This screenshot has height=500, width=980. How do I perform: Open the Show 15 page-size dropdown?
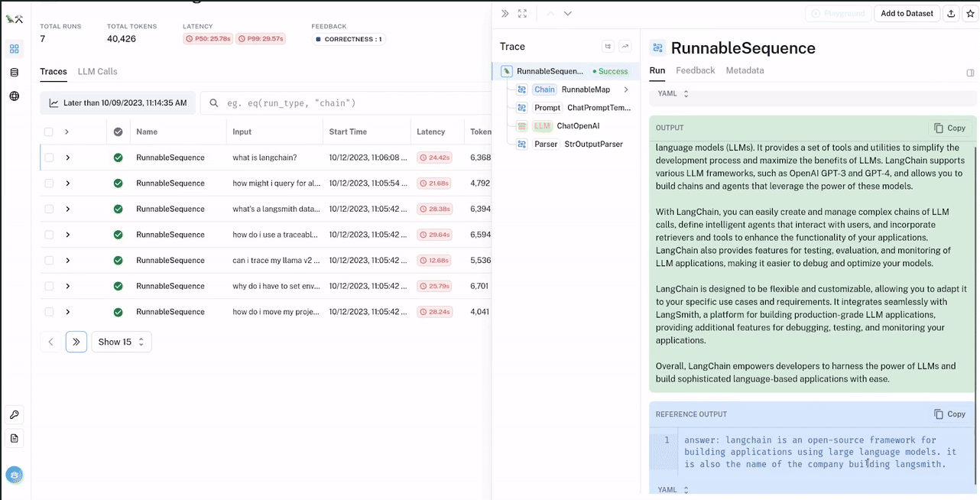pos(121,342)
